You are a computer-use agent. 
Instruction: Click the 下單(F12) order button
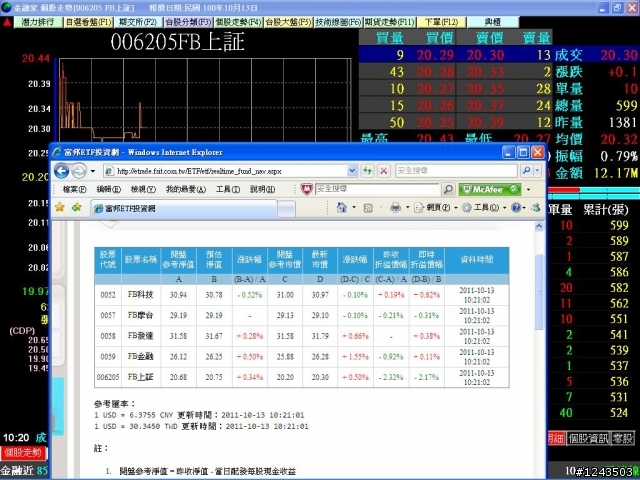[441, 22]
